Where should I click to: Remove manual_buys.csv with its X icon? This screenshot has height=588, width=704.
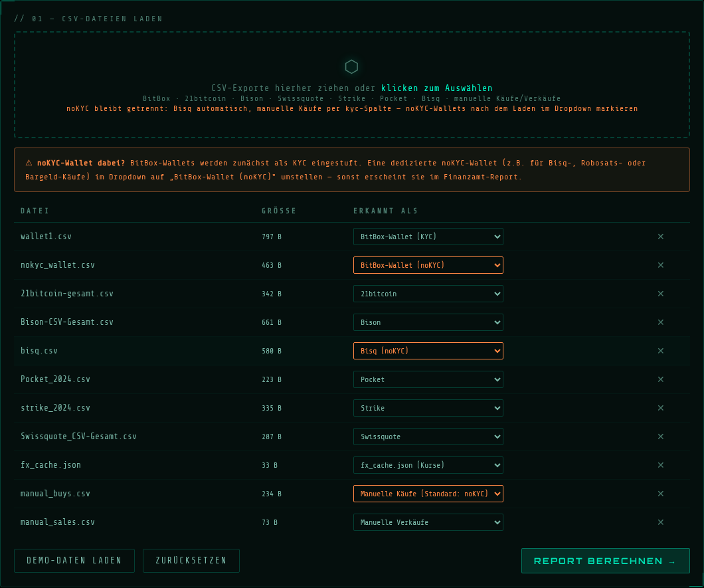(660, 493)
